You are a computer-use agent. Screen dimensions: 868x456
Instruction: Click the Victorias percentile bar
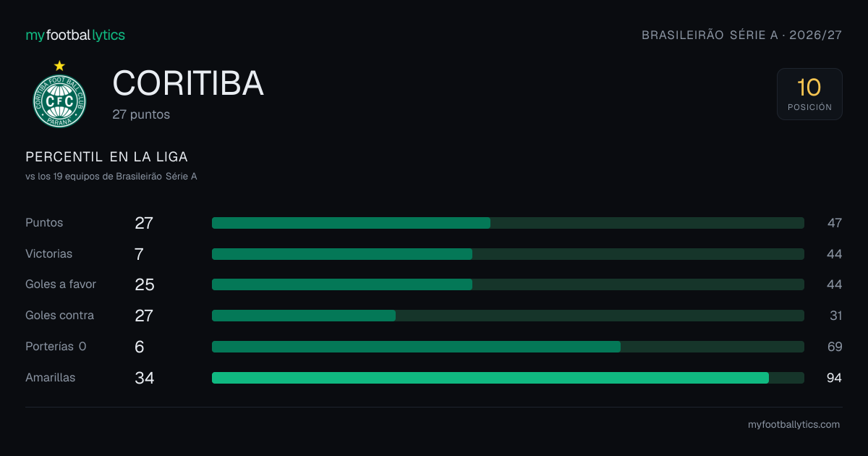click(508, 254)
